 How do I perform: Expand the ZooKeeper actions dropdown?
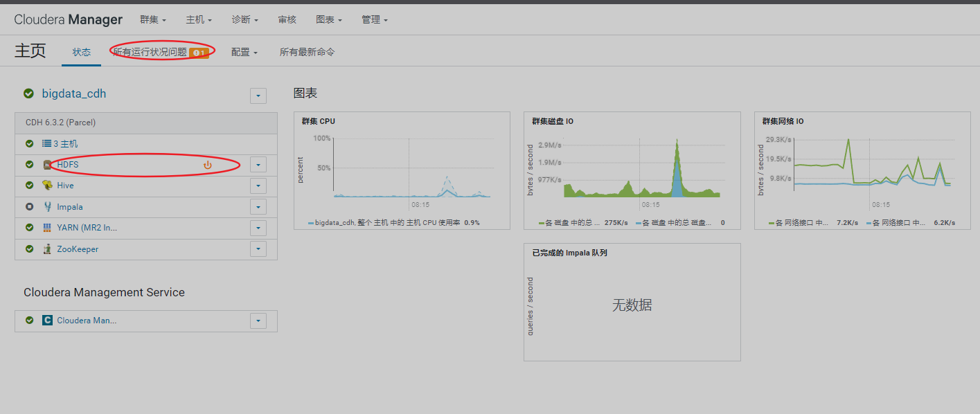coord(258,249)
